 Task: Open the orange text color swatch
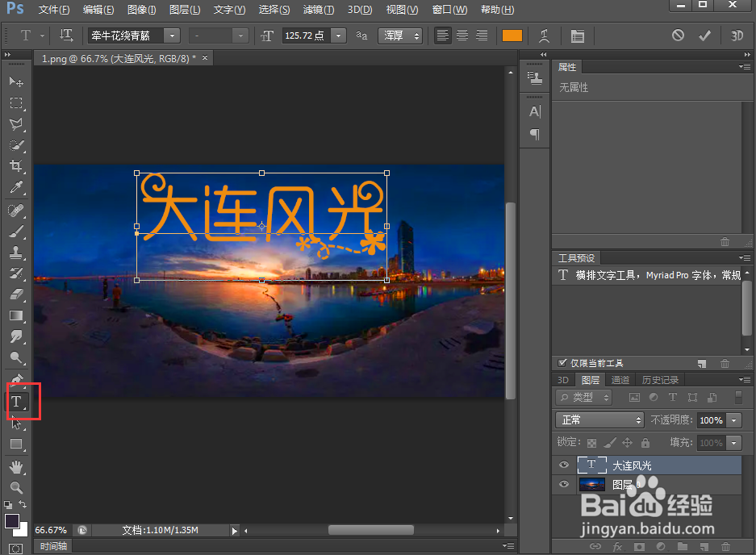click(512, 35)
